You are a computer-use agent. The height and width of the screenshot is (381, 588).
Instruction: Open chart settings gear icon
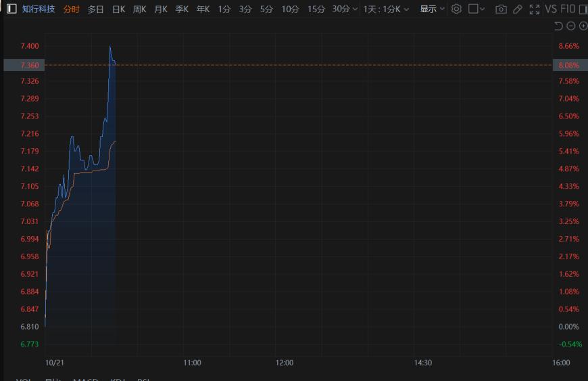[x=456, y=9]
